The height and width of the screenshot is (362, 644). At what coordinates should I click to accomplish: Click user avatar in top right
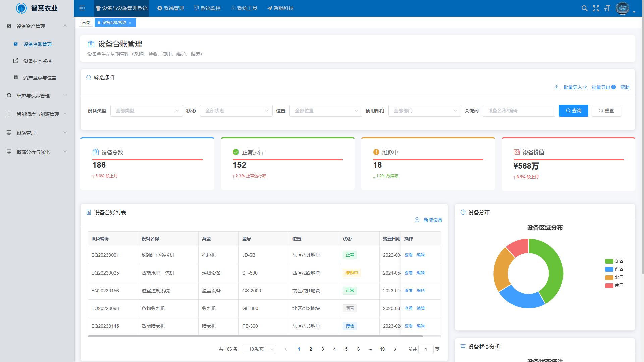(x=623, y=8)
